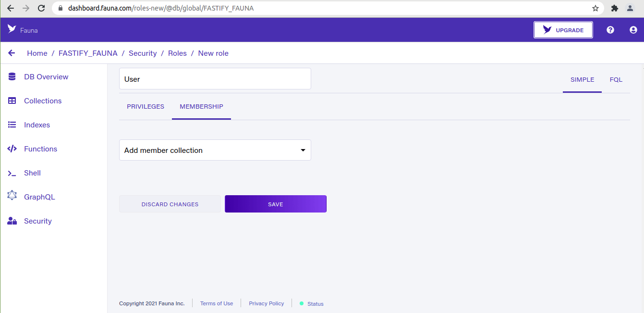Click the Functions code brackets icon
Viewport: 644px width, 313px height.
tap(12, 149)
